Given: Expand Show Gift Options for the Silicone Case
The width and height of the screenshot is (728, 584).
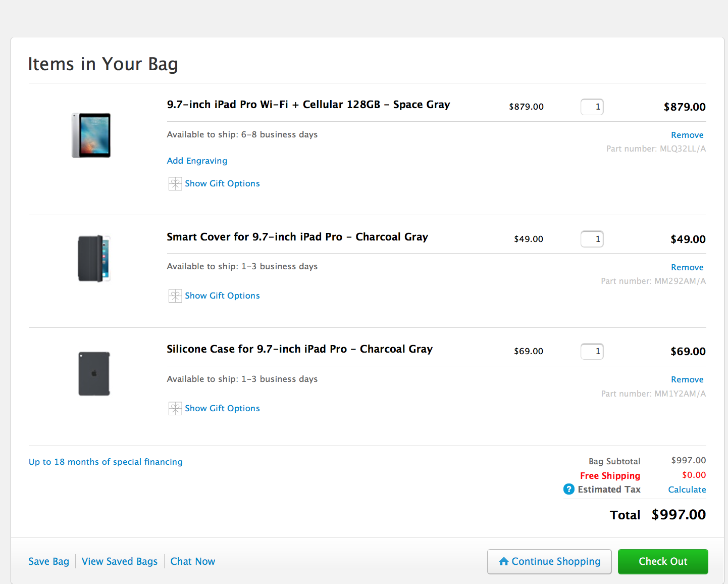Looking at the screenshot, I should (222, 408).
